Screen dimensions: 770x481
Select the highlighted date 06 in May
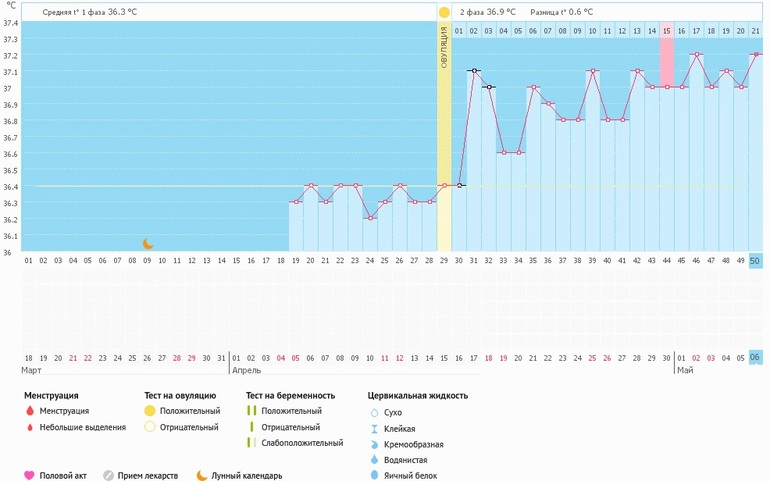click(x=755, y=357)
